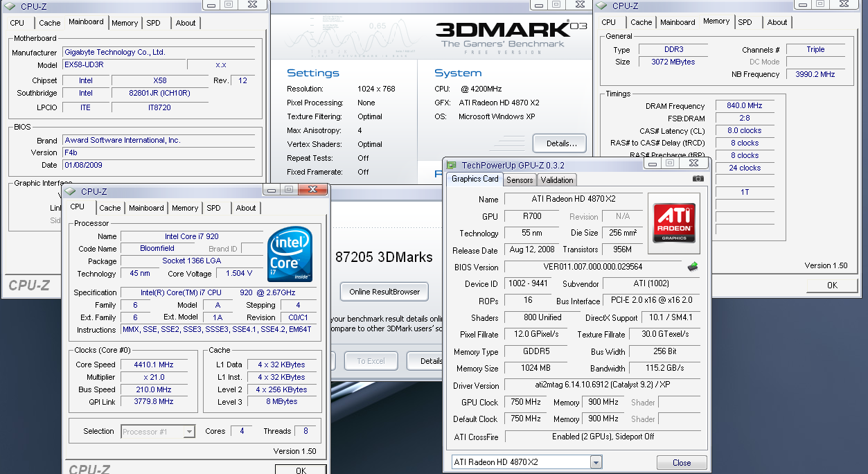
Task: Select the CPU tab in the CPU-Z processor window
Action: [x=78, y=207]
